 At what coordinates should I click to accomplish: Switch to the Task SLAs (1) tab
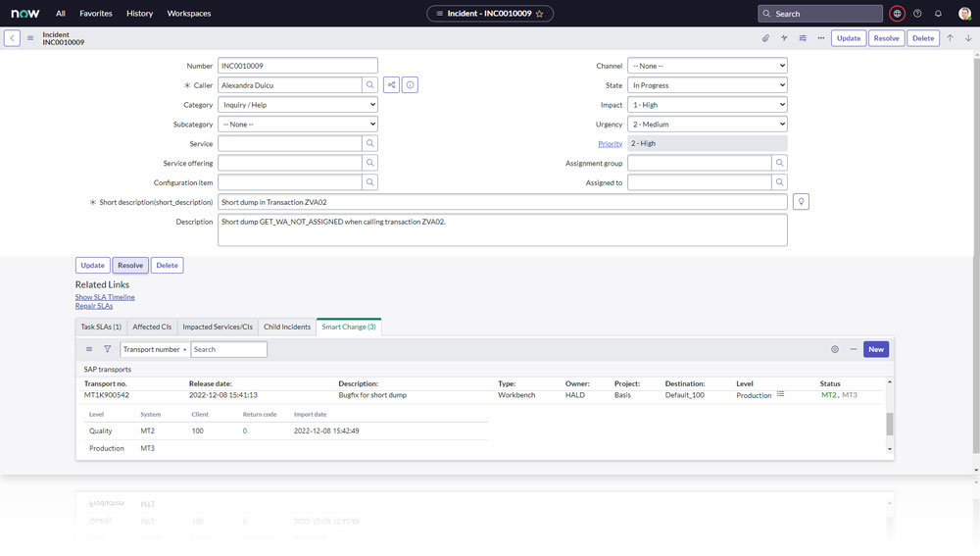point(101,327)
